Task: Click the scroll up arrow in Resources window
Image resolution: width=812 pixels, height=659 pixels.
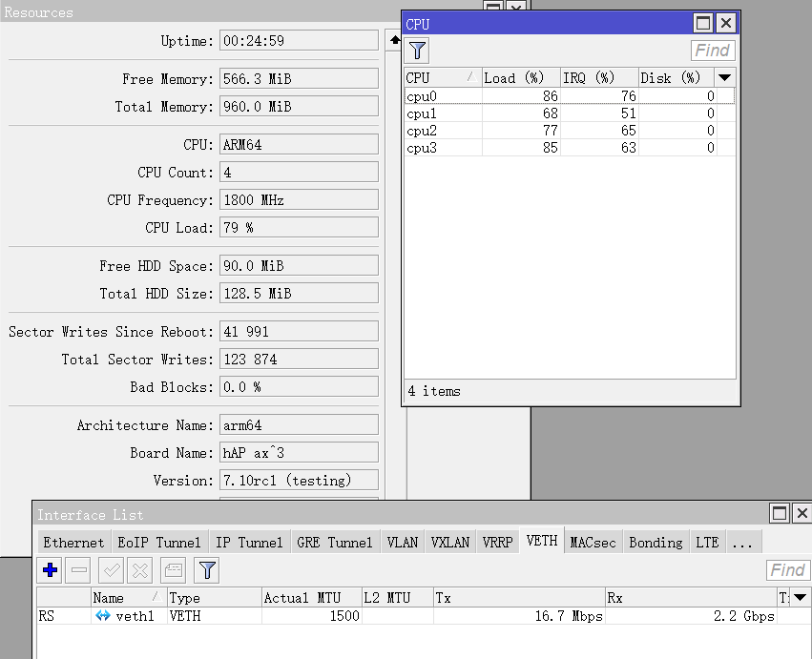Action: coord(395,40)
